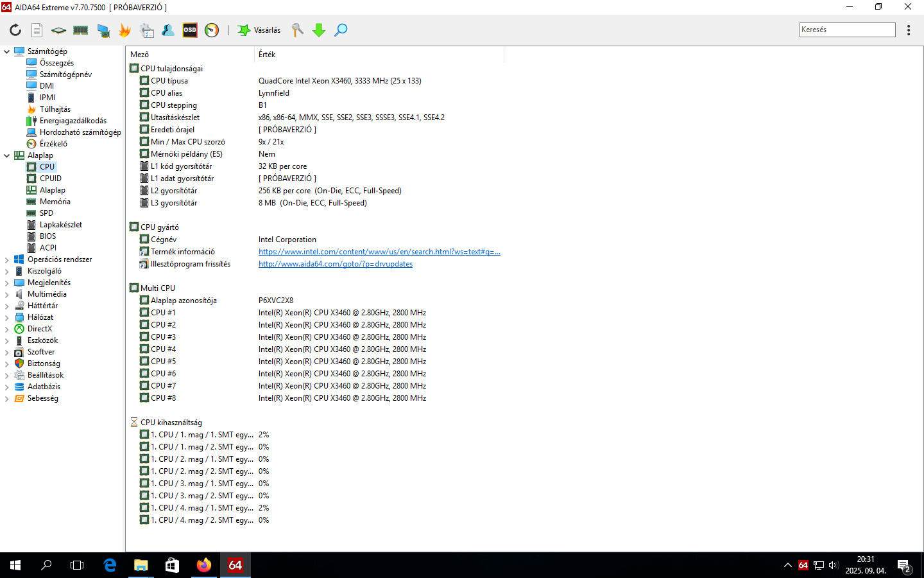The image size is (924, 578).
Task: Expand the DirectX node
Action: click(x=7, y=329)
